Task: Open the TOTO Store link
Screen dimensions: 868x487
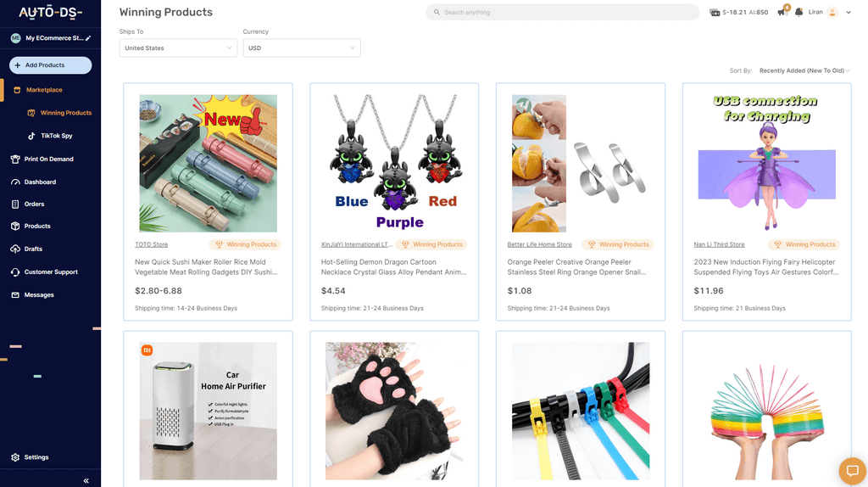Action: (x=151, y=244)
